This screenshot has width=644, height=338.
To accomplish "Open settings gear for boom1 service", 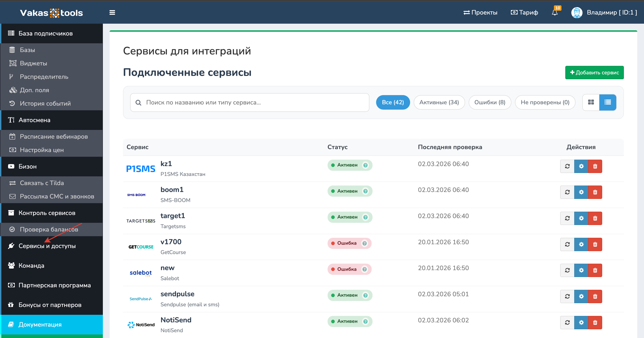I will tap(581, 192).
